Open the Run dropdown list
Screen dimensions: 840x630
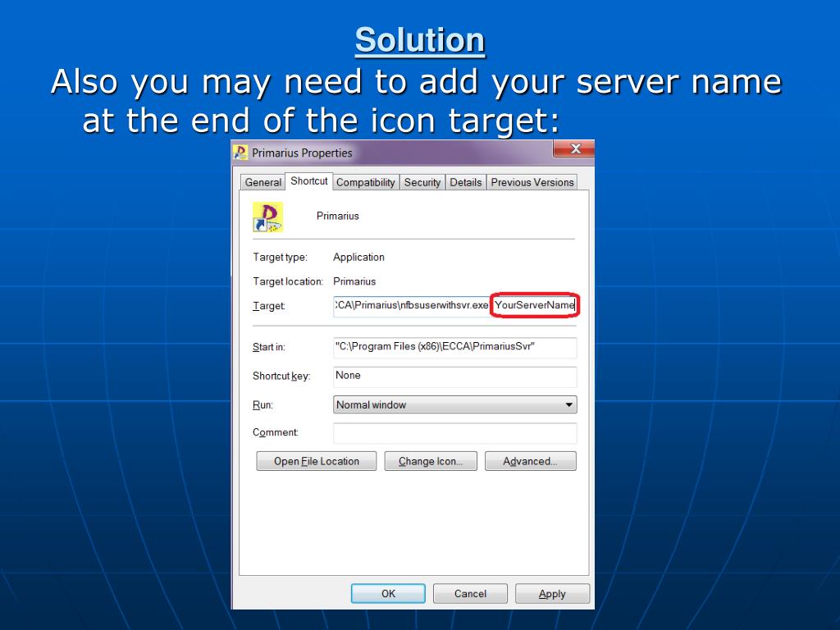(x=454, y=405)
